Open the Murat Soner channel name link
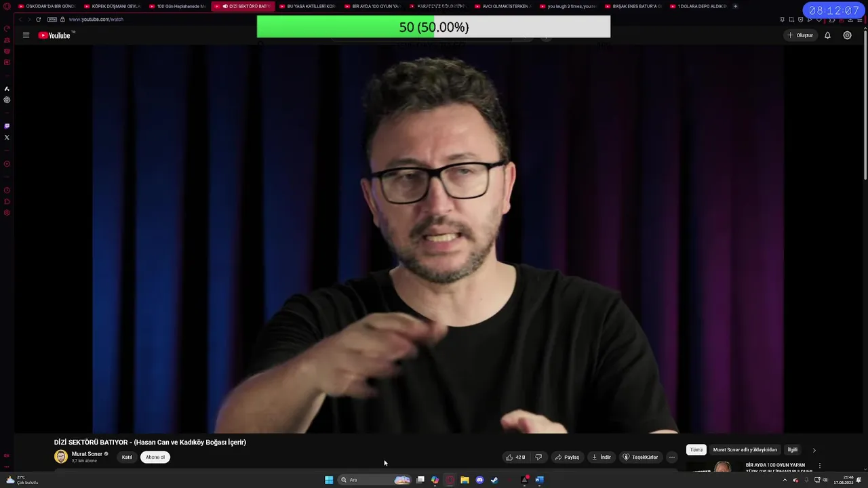868x488 pixels. 87,454
